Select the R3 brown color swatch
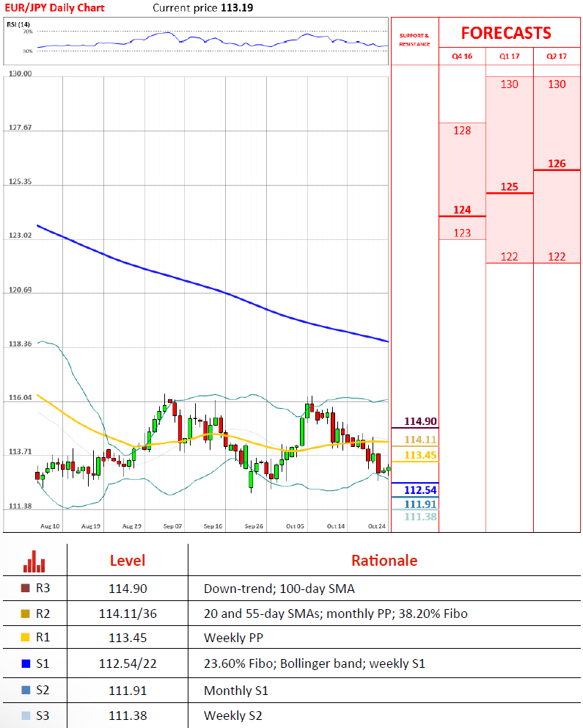This screenshot has height=728, width=583. (x=26, y=589)
